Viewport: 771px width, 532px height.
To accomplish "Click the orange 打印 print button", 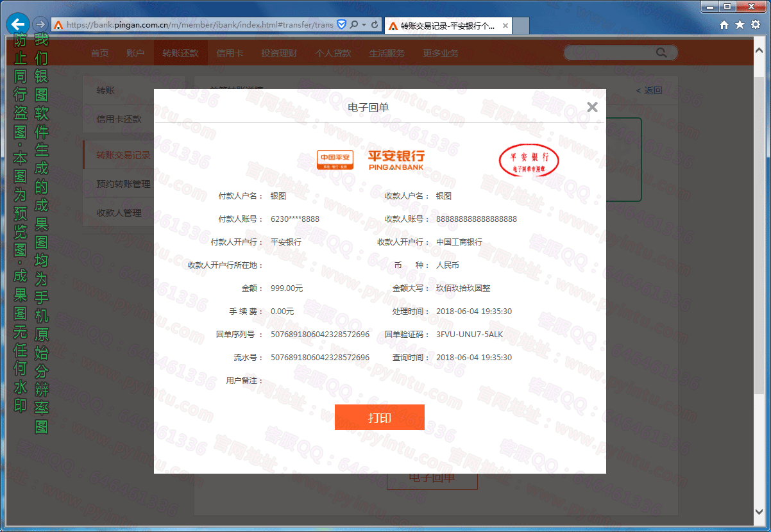I will click(380, 417).
